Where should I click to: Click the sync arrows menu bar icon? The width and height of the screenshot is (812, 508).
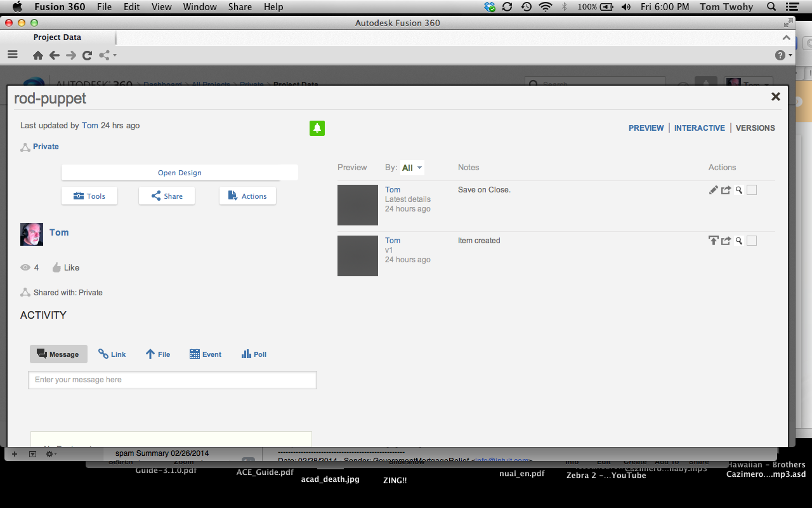click(x=507, y=7)
